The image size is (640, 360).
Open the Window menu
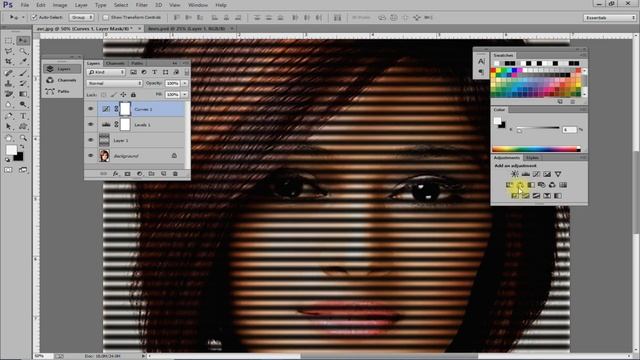[198, 5]
